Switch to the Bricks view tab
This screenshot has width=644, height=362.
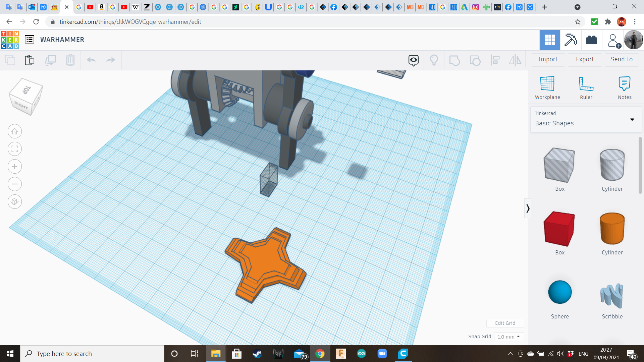click(x=591, y=40)
